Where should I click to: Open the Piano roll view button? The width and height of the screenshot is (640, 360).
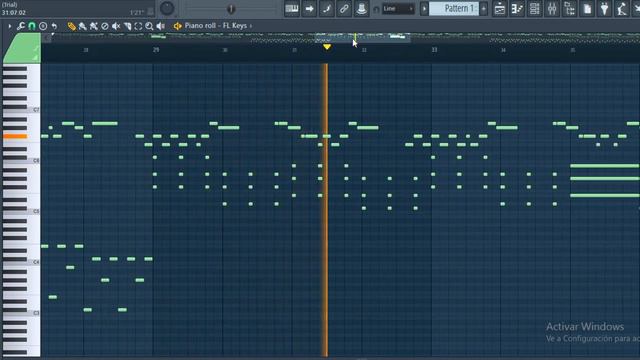[517, 9]
